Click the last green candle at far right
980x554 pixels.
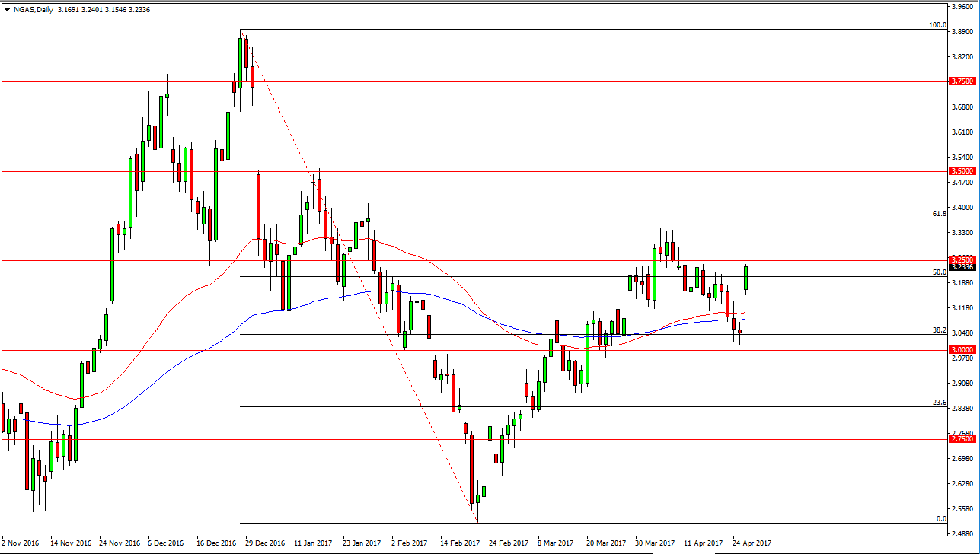[x=746, y=278]
